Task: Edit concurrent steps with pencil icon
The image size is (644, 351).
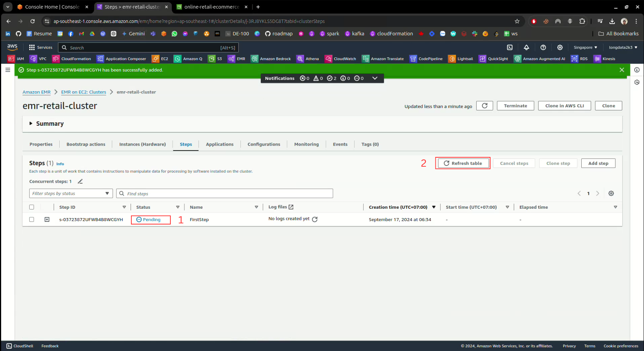Action: point(80,181)
